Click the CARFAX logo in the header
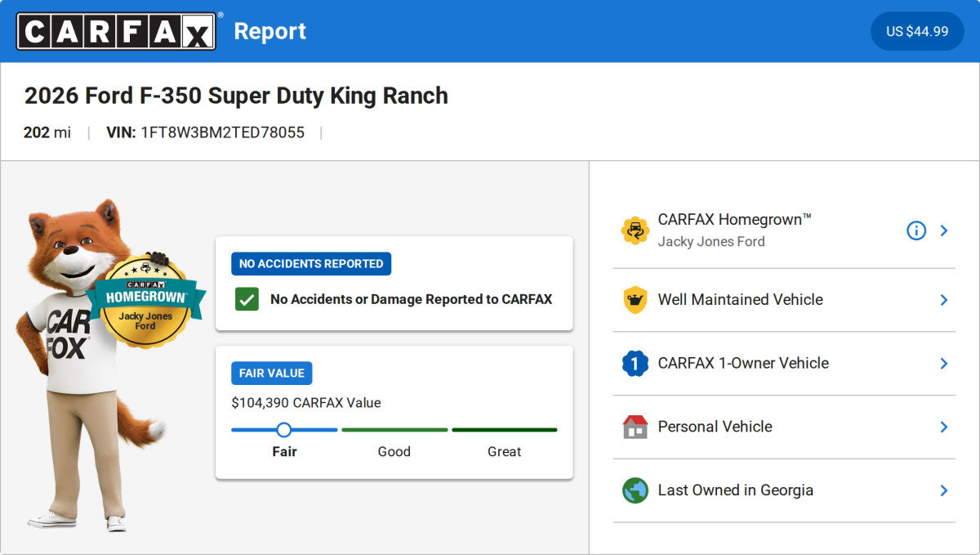Image resolution: width=980 pixels, height=555 pixels. pos(117,31)
